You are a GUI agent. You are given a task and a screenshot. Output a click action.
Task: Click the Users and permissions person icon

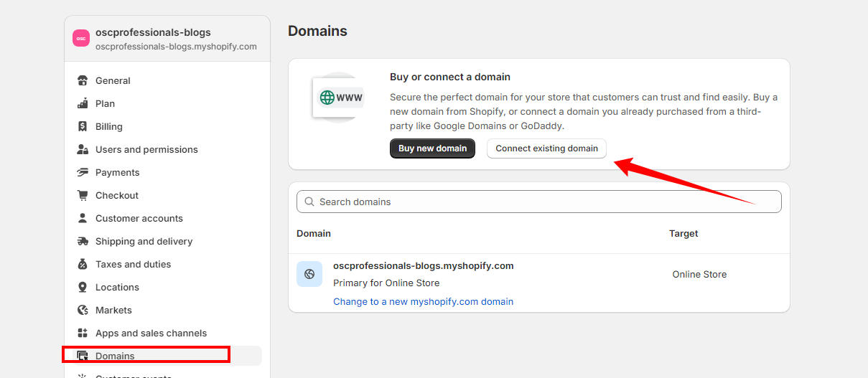pos(83,149)
